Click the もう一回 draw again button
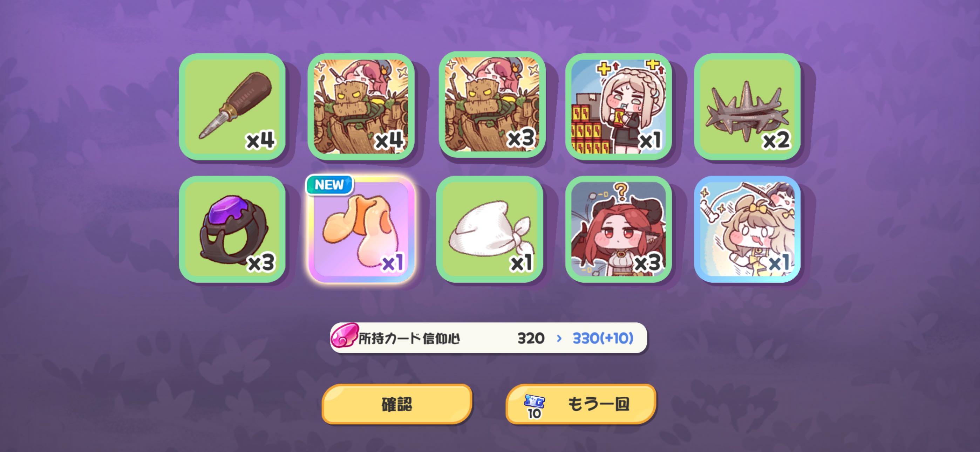This screenshot has height=452, width=980. pos(580,404)
